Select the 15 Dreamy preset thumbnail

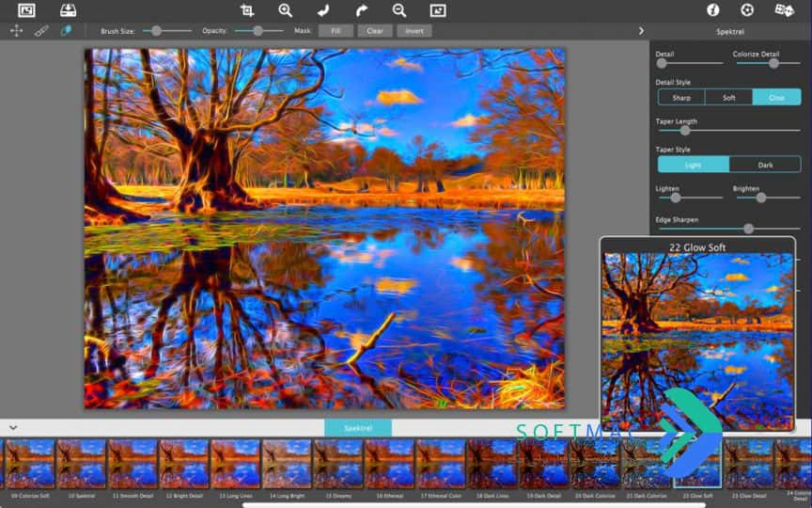click(x=337, y=464)
